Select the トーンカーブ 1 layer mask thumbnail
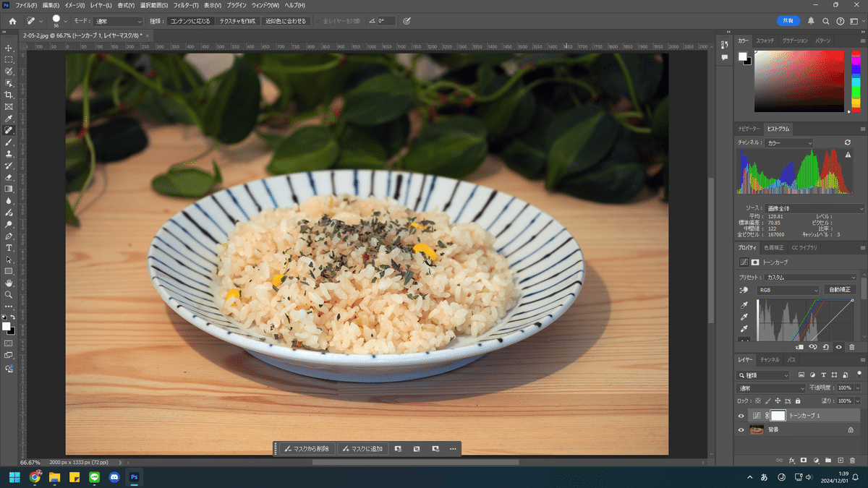Viewport: 868px width, 488px height. (778, 416)
